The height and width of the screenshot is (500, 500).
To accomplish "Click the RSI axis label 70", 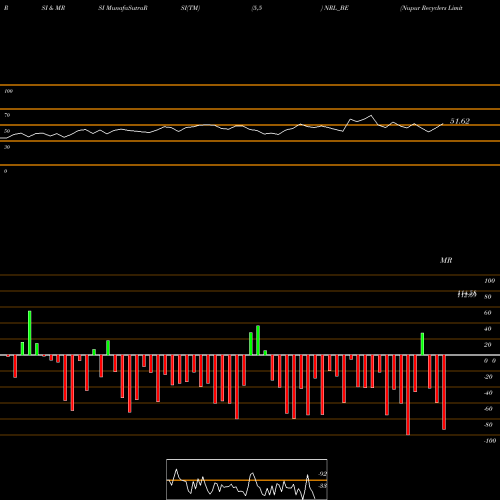I will [x=7, y=115].
